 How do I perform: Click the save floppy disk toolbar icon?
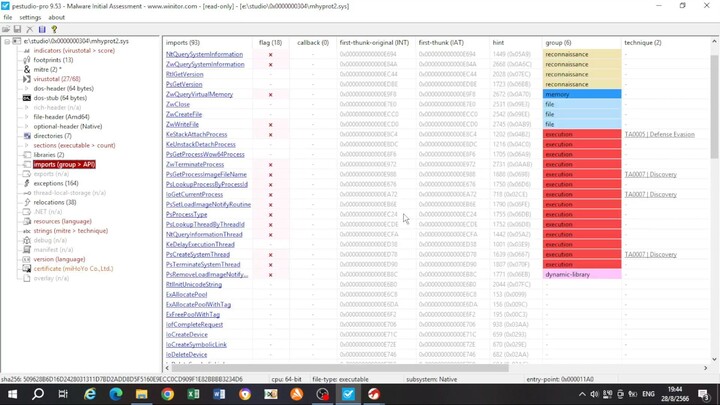click(17, 29)
